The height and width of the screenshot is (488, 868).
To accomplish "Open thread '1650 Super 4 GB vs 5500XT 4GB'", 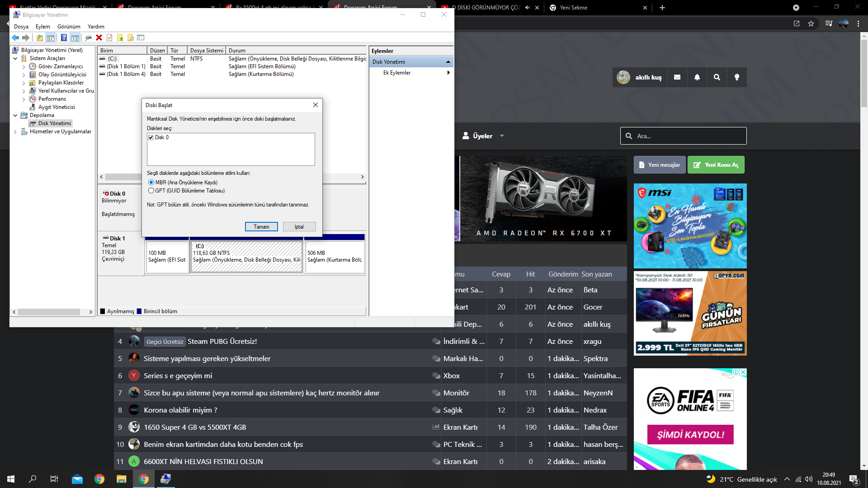I will coord(195,427).
